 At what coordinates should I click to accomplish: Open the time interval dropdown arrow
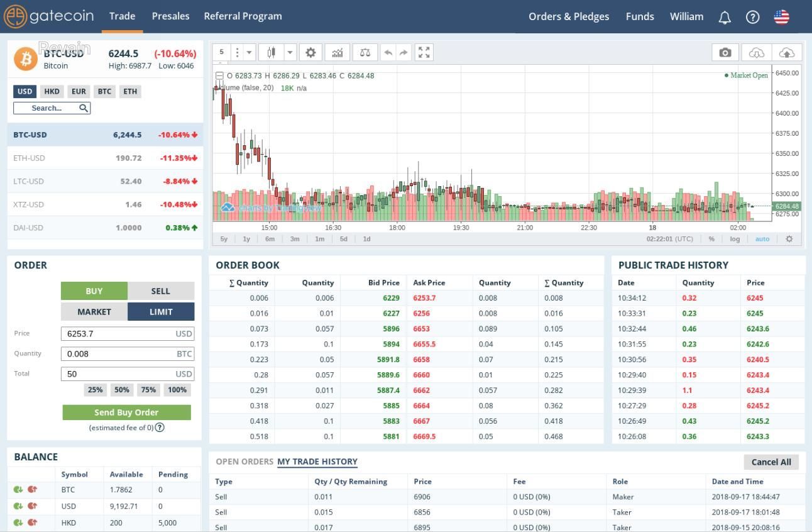[250, 53]
